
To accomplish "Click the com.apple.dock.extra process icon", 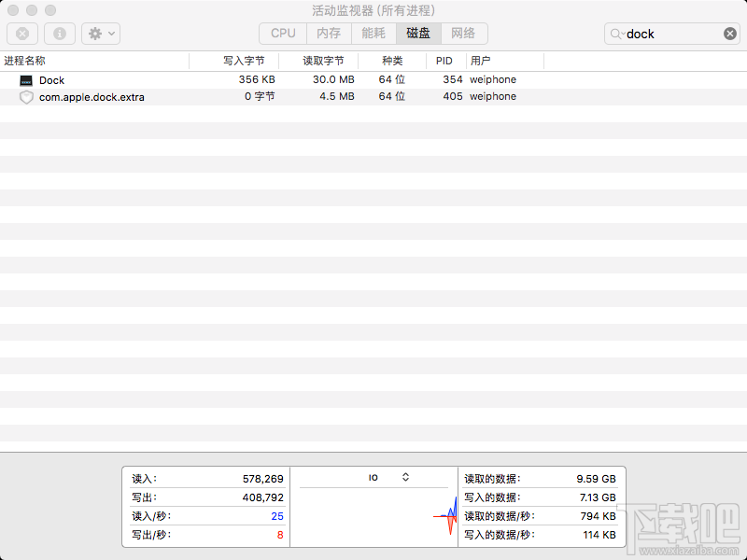I will click(26, 96).
